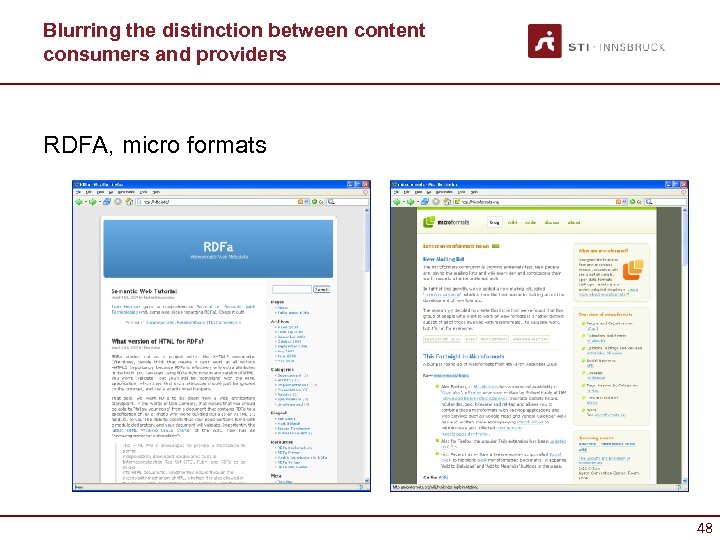The height and width of the screenshot is (540, 720).
Task: Click green Go button in microformats Firefox window
Action: (x=633, y=202)
